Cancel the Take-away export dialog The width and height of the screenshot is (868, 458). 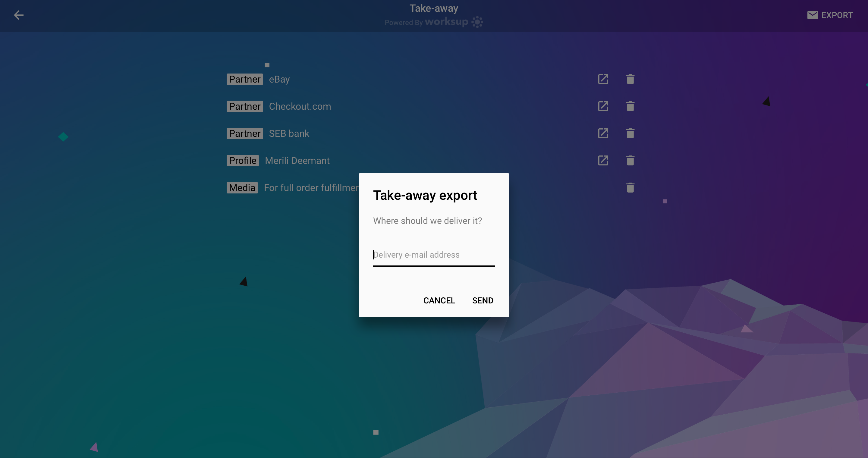tap(439, 300)
